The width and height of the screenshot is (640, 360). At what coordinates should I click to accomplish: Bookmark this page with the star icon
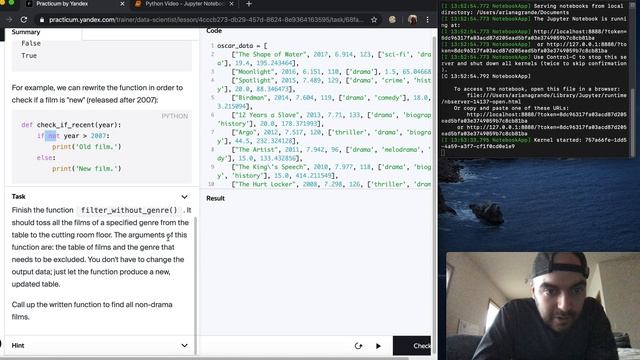point(374,20)
